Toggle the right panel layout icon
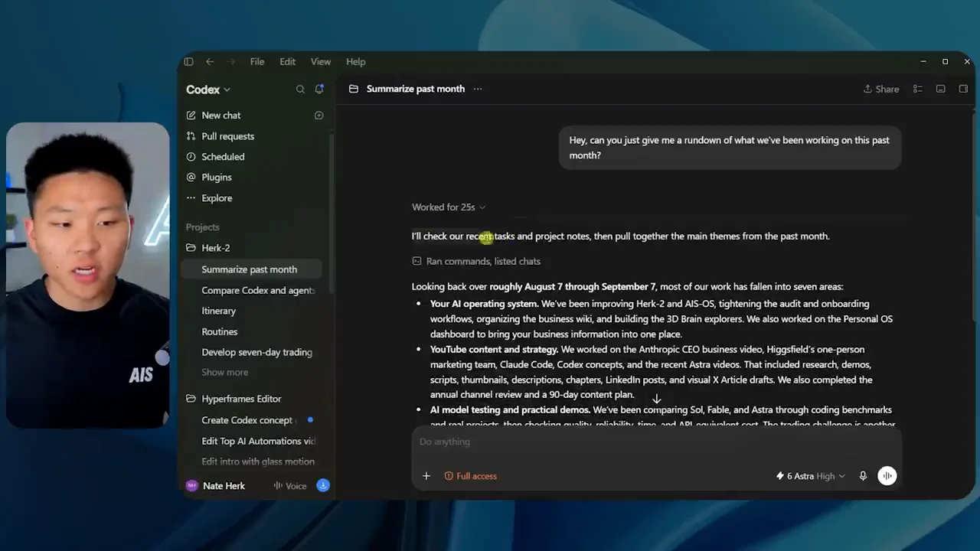980x551 pixels. pos(963,89)
